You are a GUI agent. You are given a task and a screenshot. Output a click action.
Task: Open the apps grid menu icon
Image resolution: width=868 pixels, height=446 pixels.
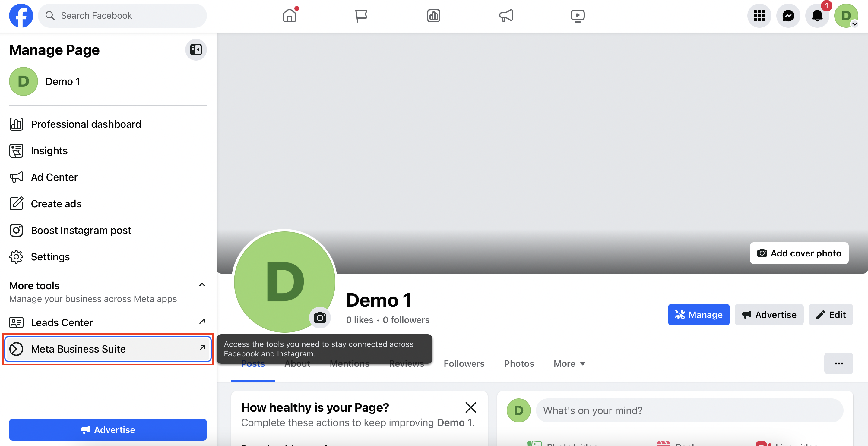[759, 15]
